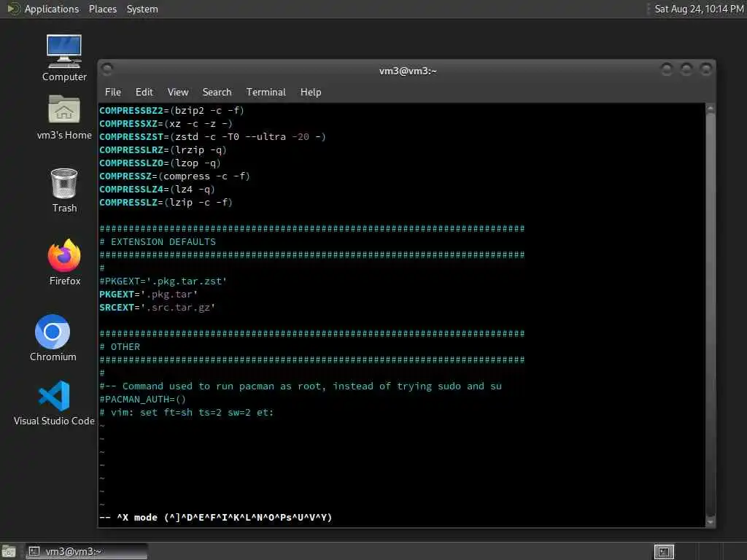Click the COMPRESSZST line with --ultra
The width and height of the screenshot is (747, 560).
212,136
